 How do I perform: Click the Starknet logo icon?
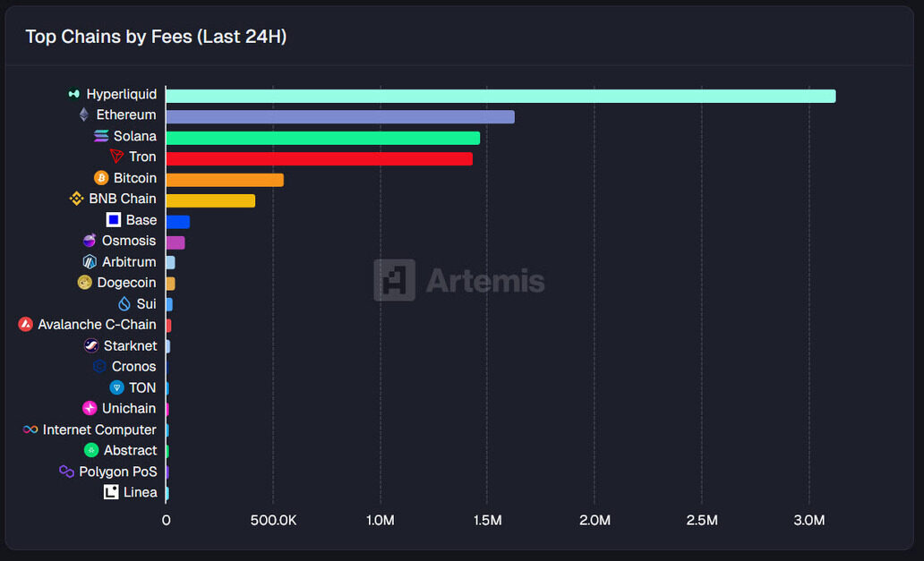[91, 345]
